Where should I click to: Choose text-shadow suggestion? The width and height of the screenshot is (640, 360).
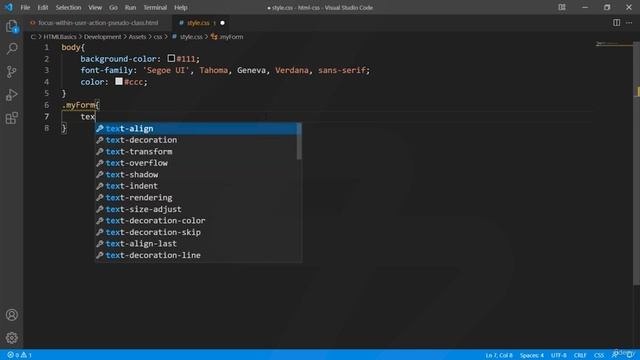pos(196,175)
